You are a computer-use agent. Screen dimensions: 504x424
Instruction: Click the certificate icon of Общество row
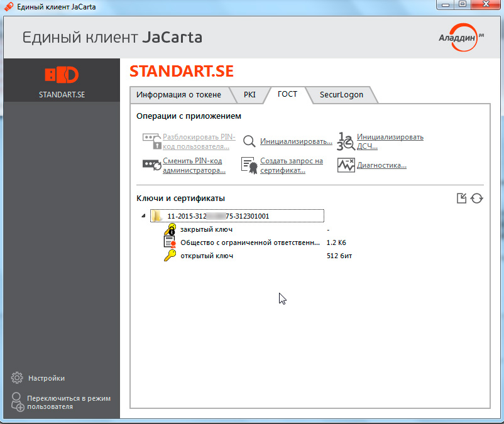pos(170,242)
